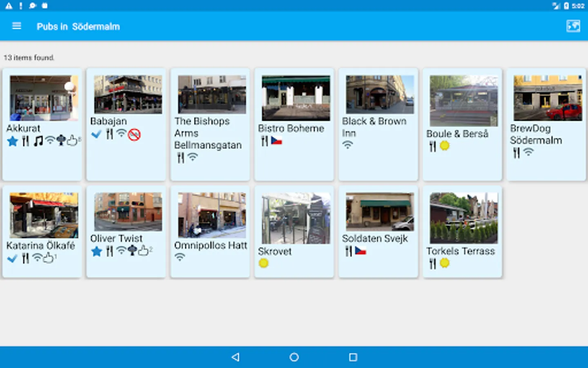Tap the blue star icon on Oliver Twist
588x368 pixels.
tap(97, 251)
